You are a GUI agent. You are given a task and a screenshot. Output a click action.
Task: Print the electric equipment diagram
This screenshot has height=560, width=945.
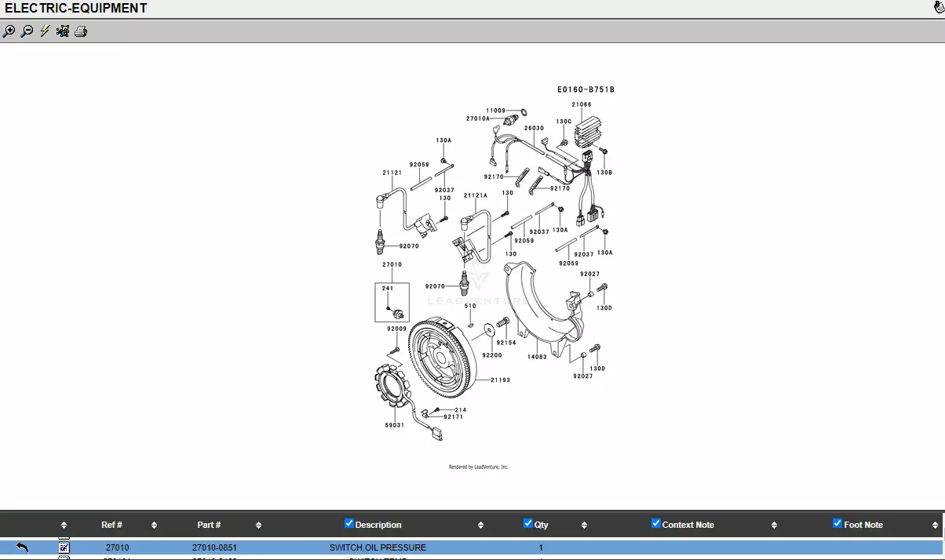[x=81, y=31]
